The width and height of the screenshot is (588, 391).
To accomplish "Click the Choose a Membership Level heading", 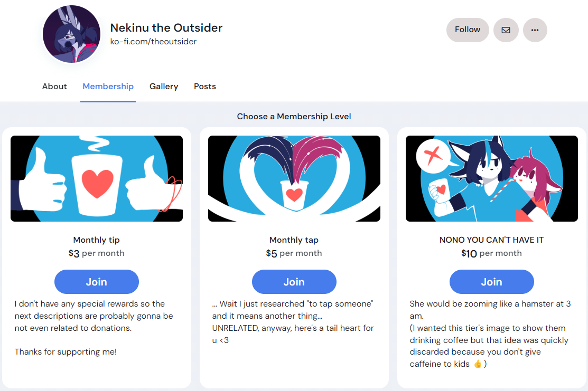I will pyautogui.click(x=294, y=117).
